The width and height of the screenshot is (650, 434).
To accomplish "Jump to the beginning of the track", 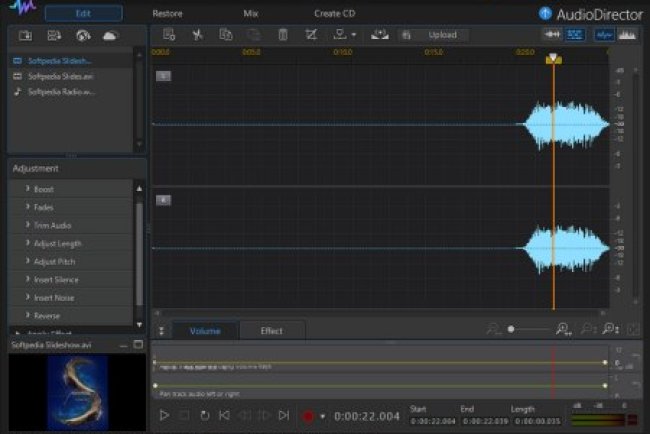I will pyautogui.click(x=224, y=415).
